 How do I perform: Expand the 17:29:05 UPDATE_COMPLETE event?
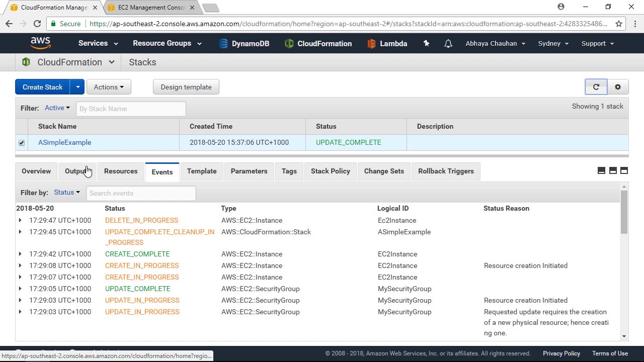tap(20, 289)
